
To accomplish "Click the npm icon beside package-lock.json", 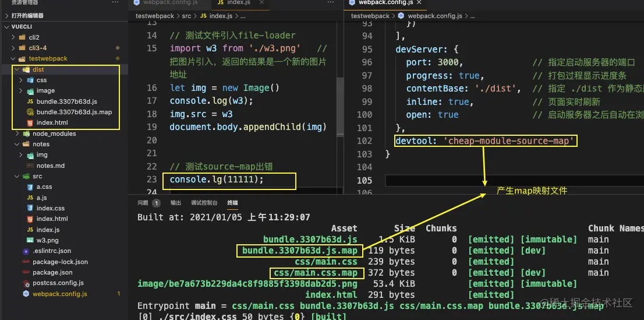I will (x=26, y=262).
